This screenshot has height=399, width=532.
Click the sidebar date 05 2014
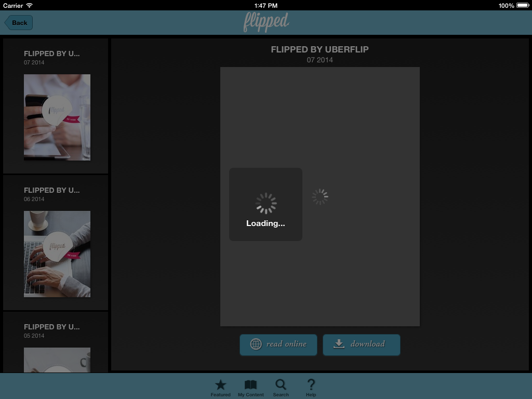[x=34, y=336]
